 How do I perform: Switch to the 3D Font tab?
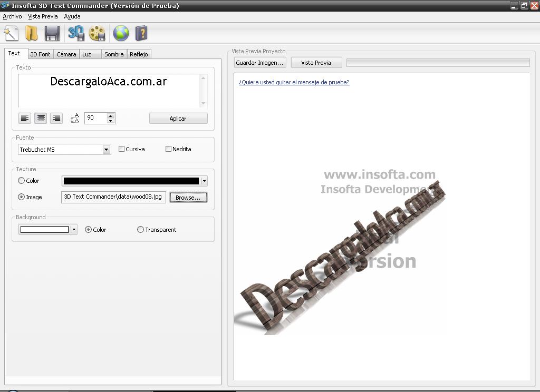coord(40,54)
